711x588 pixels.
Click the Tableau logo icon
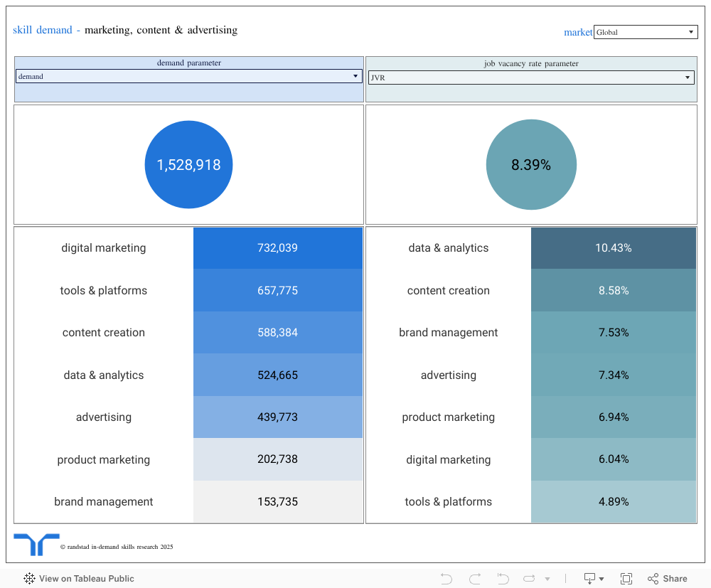(x=29, y=579)
